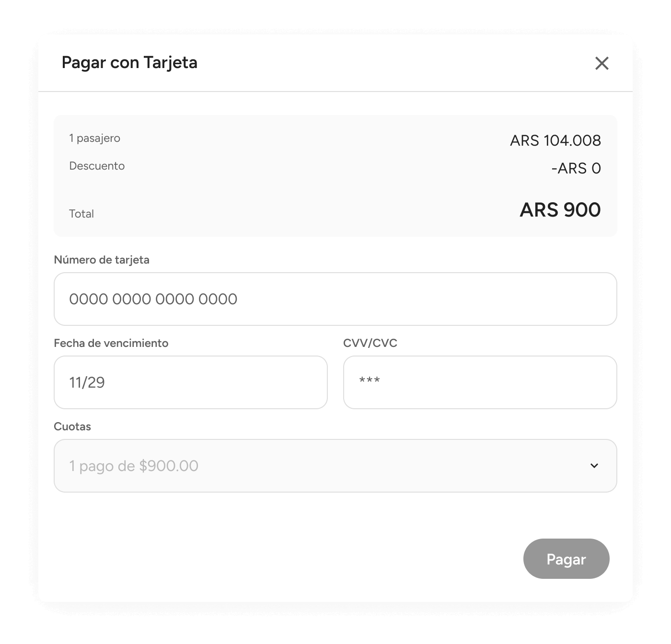Submit payment with the Pagar button

coord(566,559)
